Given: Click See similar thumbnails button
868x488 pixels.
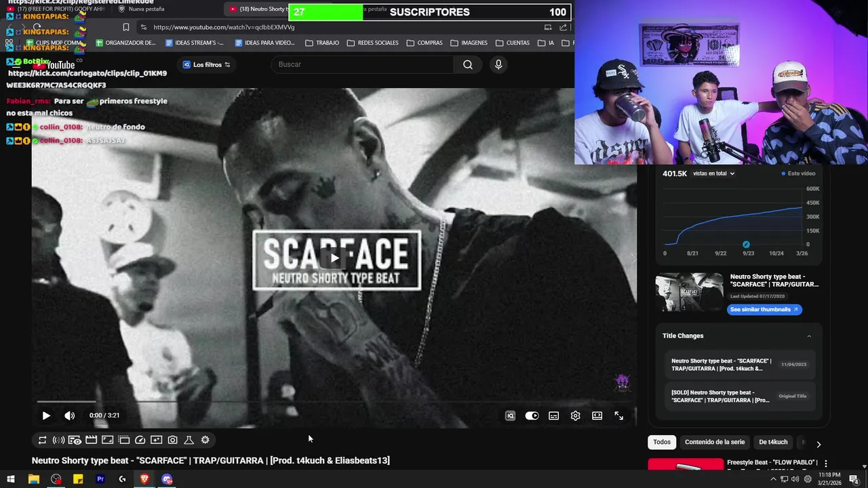Looking at the screenshot, I should pyautogui.click(x=765, y=309).
